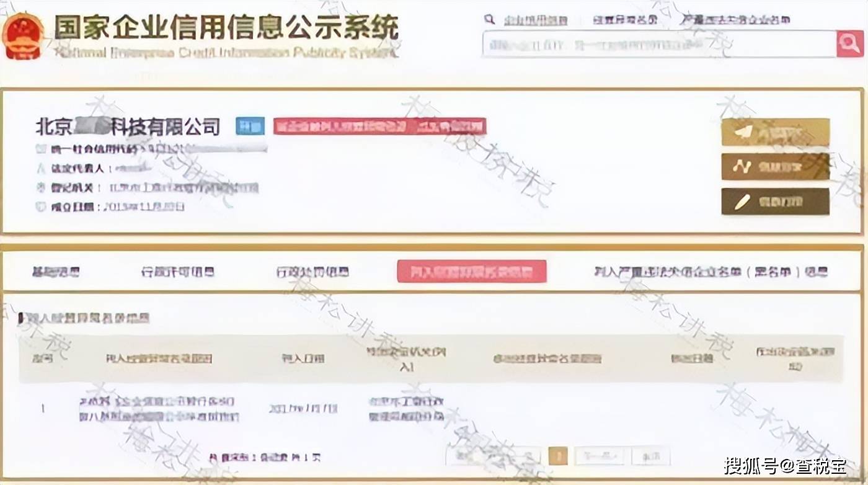Click the 作出决定机关(列入) column header
Image resolution: width=868 pixels, height=485 pixels.
tap(406, 359)
